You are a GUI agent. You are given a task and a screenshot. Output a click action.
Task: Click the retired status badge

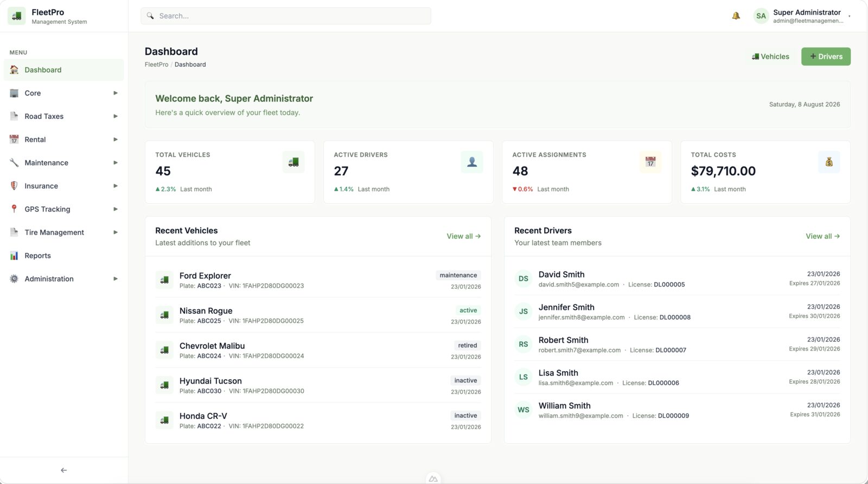tap(468, 345)
